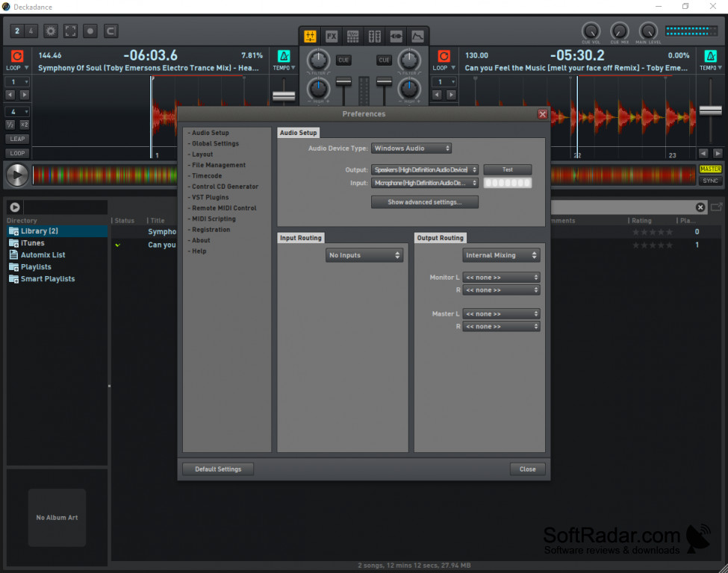Open the envelope curve panel tab
Image resolution: width=728 pixels, height=573 pixels.
click(418, 37)
